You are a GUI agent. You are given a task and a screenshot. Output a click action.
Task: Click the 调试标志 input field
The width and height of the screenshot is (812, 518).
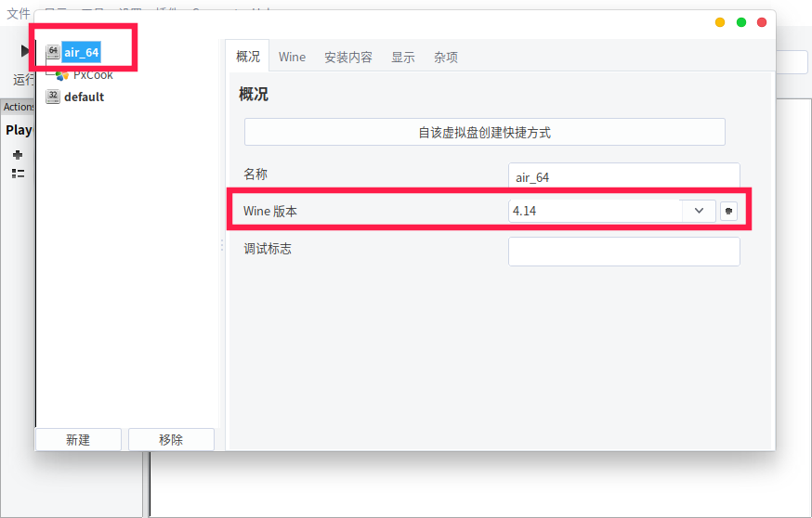pyautogui.click(x=623, y=252)
